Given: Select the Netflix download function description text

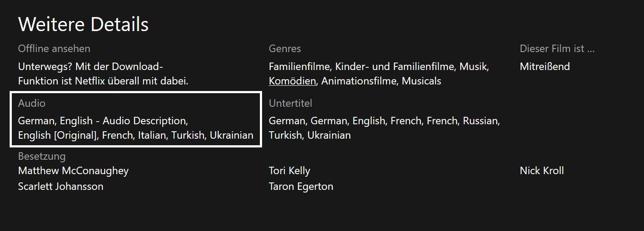Looking at the screenshot, I should coord(103,74).
